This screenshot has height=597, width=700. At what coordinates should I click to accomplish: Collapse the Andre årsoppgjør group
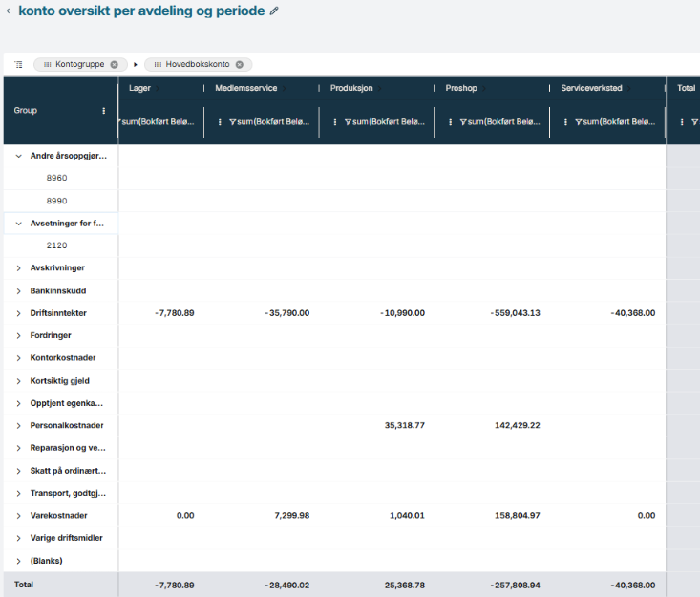pyautogui.click(x=18, y=156)
